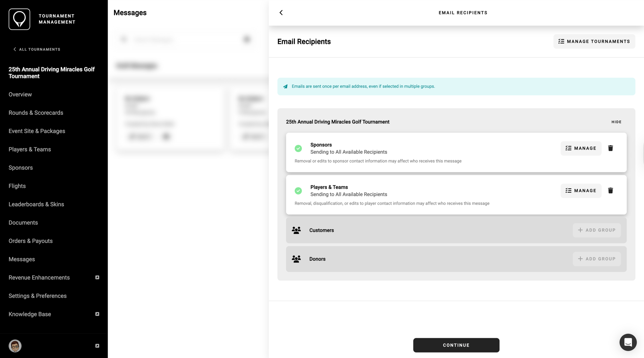This screenshot has height=358, width=644.
Task: Open Rounds & Scorecards
Action: coord(36,113)
